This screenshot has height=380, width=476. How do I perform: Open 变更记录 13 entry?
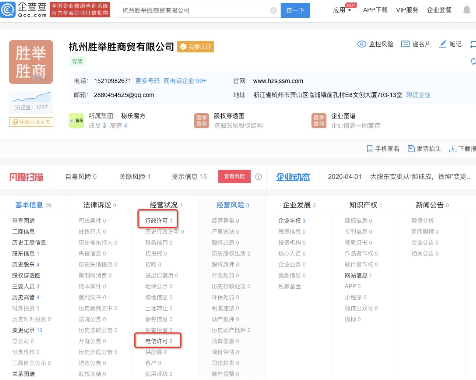click(27, 330)
